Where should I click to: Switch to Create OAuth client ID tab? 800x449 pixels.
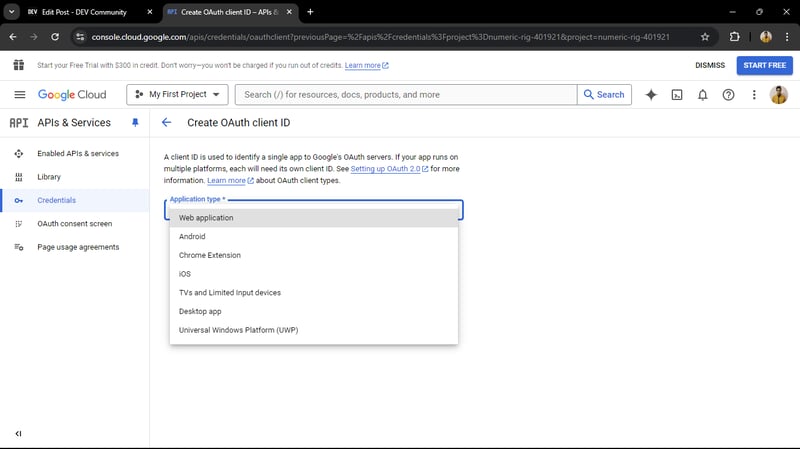230,12
